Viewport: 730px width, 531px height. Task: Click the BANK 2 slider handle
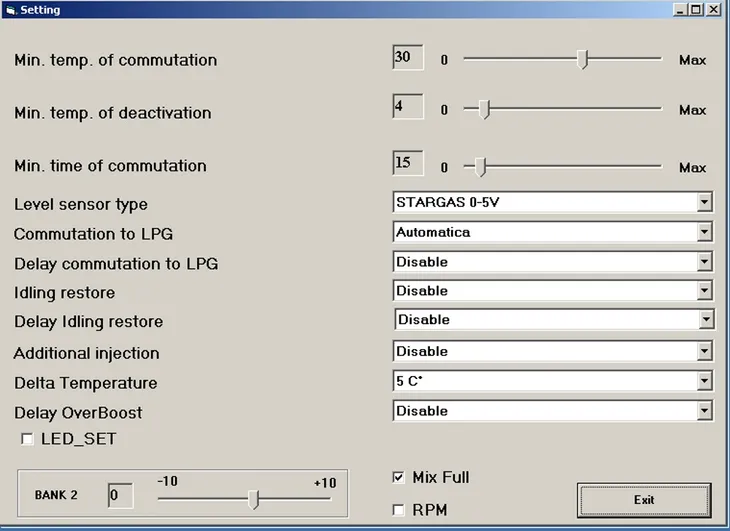coord(254,498)
